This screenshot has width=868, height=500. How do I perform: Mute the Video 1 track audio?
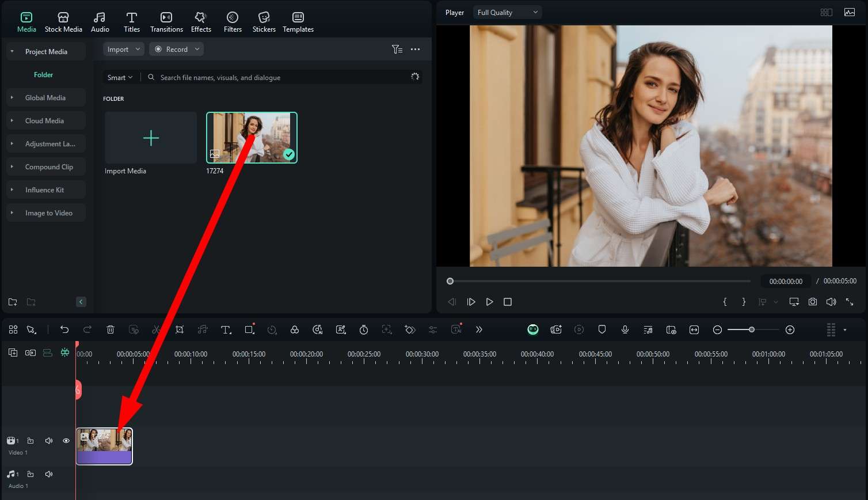(49, 441)
